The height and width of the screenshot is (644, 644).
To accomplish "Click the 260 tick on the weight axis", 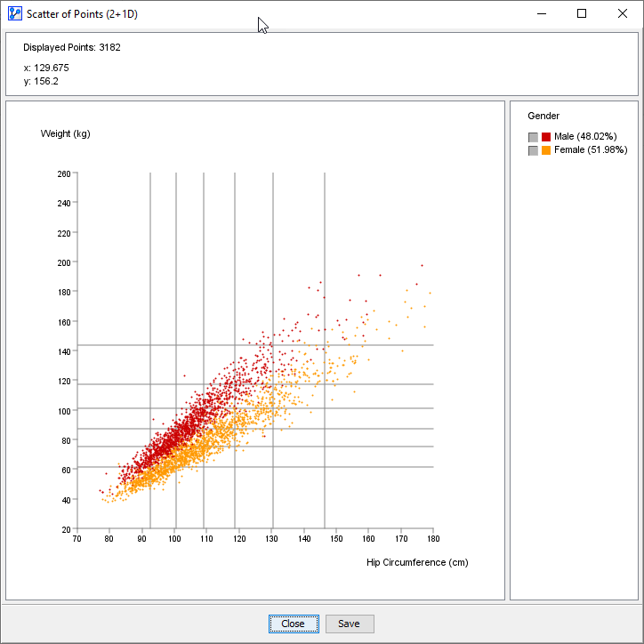I will [x=64, y=173].
